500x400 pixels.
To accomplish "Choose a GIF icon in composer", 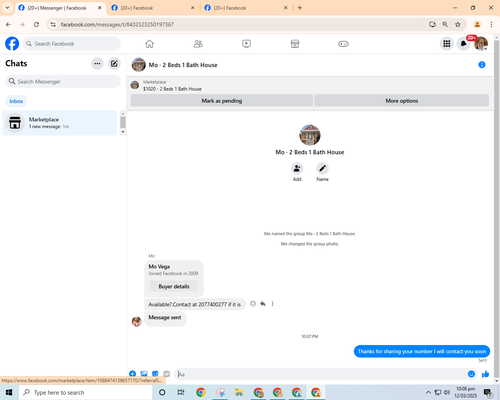I will [167, 374].
